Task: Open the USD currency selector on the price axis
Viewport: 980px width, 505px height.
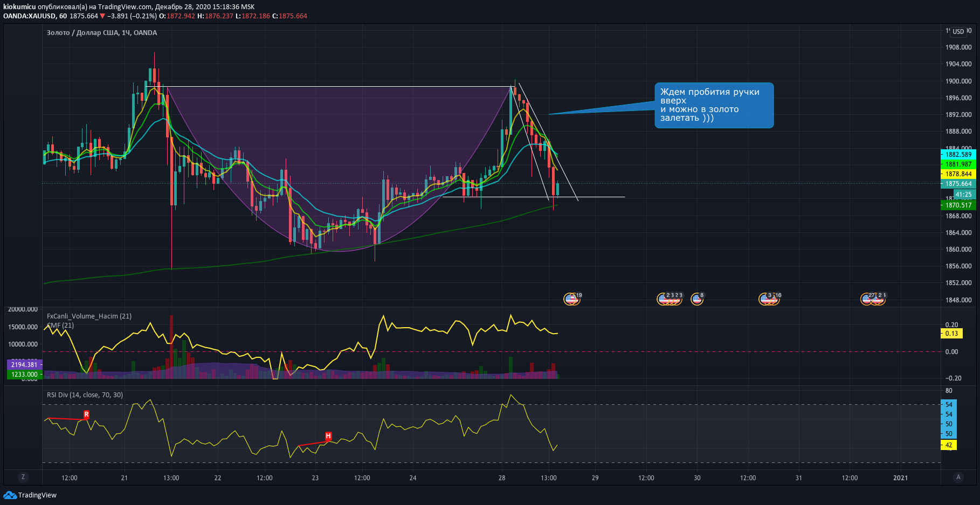Action: [x=958, y=32]
